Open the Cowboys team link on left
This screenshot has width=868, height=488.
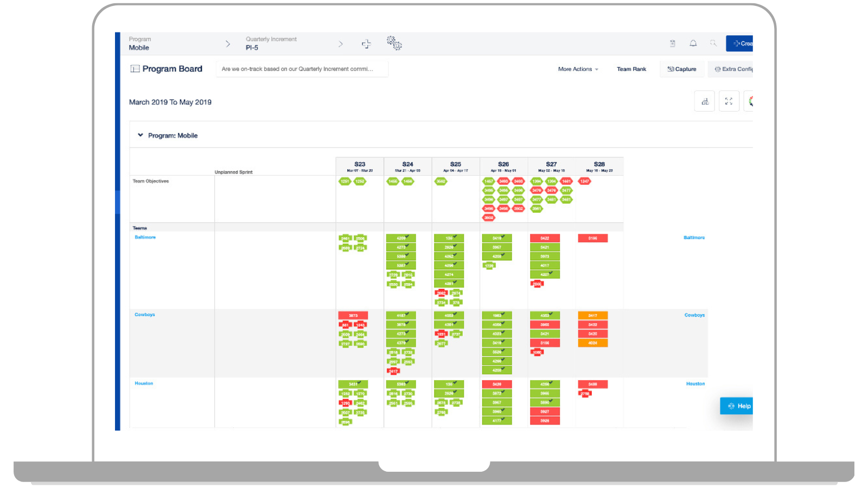[145, 314]
